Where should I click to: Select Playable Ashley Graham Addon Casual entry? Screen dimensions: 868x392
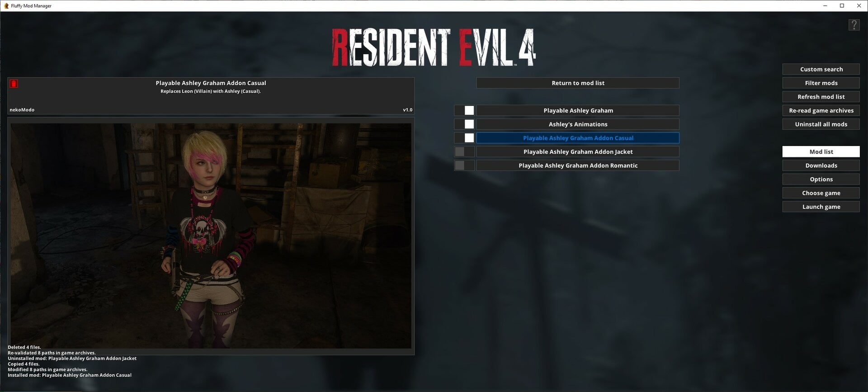[x=578, y=138]
